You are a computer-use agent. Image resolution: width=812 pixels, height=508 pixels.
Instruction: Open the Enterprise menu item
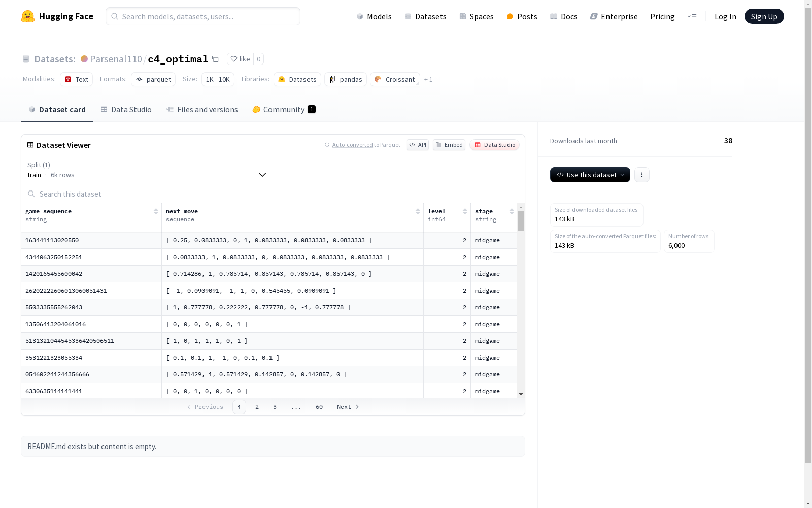[614, 16]
